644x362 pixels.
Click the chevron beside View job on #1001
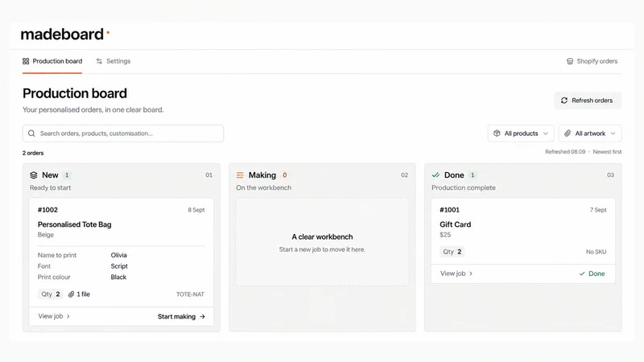[x=471, y=274]
